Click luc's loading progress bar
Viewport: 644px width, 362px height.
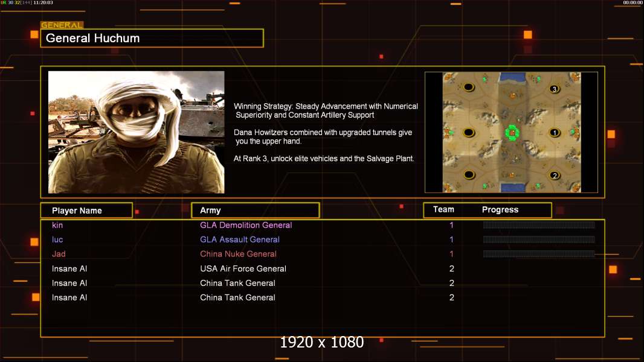(x=538, y=240)
